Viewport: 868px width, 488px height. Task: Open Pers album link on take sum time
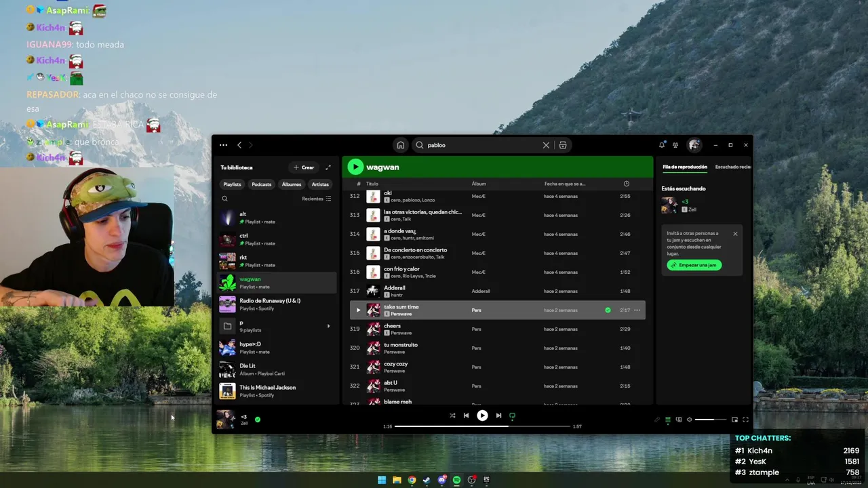click(x=477, y=310)
